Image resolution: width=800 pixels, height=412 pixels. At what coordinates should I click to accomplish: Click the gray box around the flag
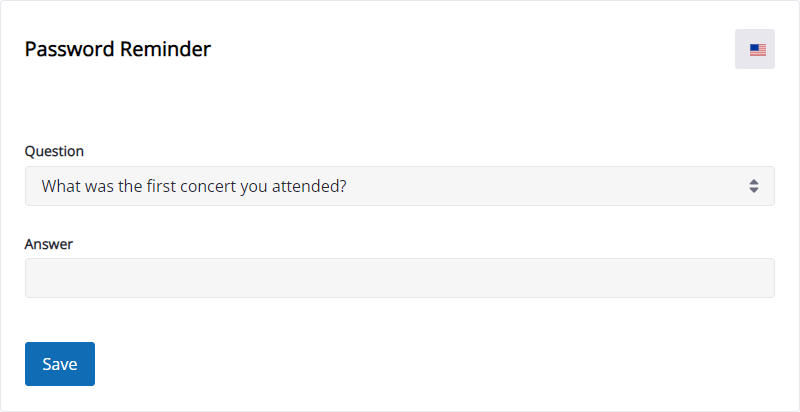(x=755, y=49)
